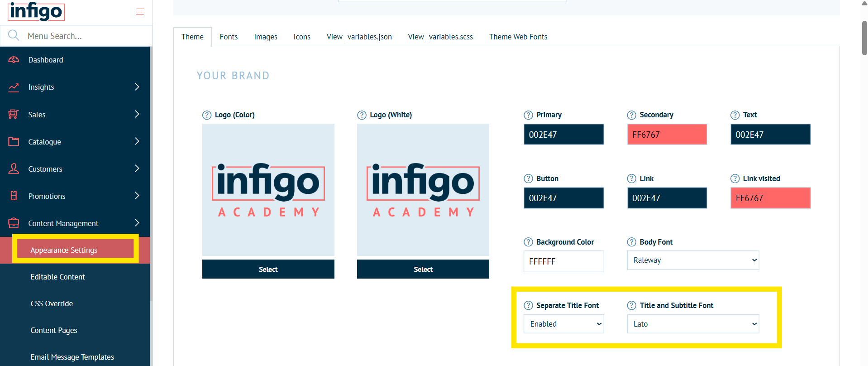Click the Link visited color field FF6767
The width and height of the screenshot is (868, 366).
click(770, 198)
